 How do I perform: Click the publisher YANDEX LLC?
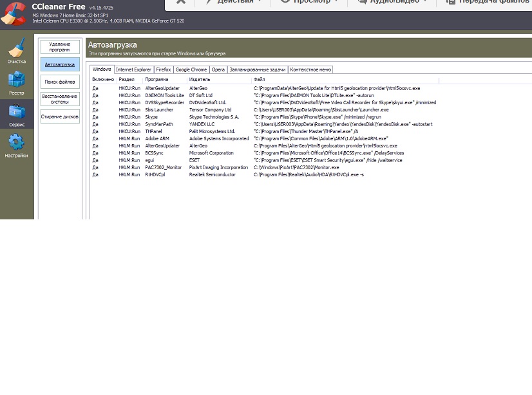click(202, 124)
